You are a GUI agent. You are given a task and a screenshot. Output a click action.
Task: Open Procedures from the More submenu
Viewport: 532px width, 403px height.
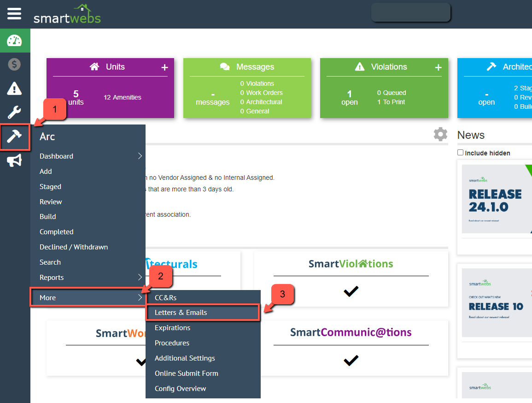pyautogui.click(x=203, y=343)
